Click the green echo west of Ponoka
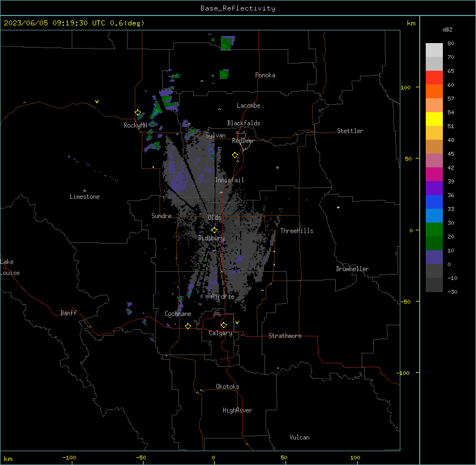 [x=224, y=74]
